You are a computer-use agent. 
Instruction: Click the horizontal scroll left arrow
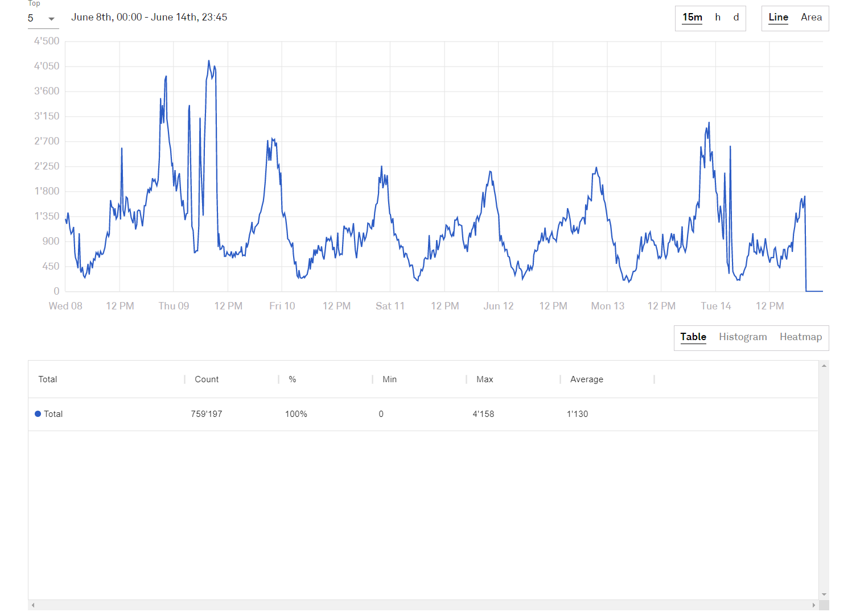point(33,605)
